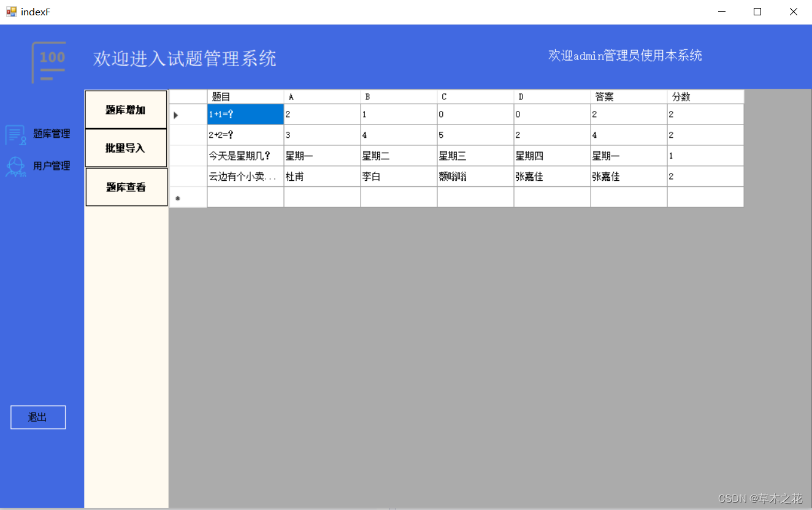The image size is (812, 510).
Task: Select the row header of 2+2=? row
Action: 188,135
